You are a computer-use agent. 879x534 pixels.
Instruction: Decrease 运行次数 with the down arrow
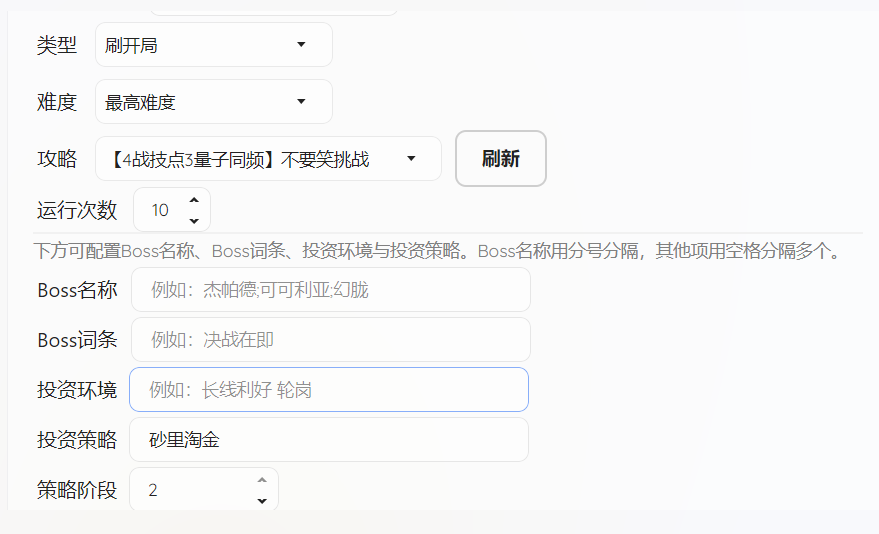point(194,220)
